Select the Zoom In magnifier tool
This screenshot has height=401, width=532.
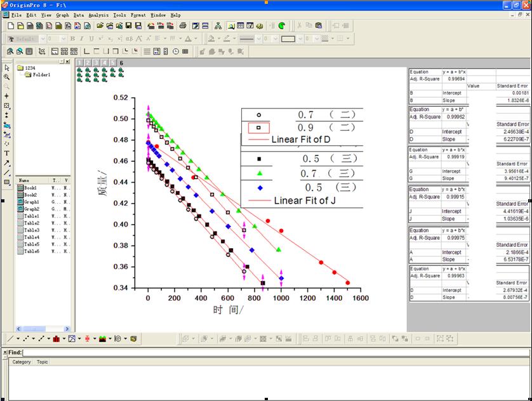[x=7, y=77]
